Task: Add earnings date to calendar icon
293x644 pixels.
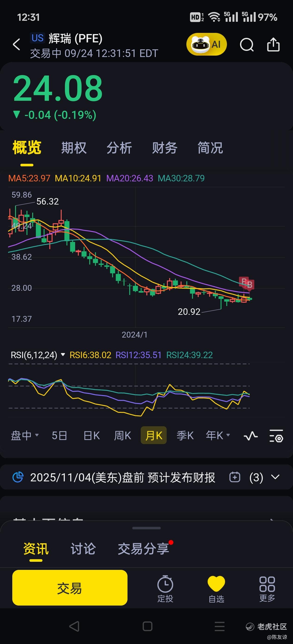Action: 234,477
